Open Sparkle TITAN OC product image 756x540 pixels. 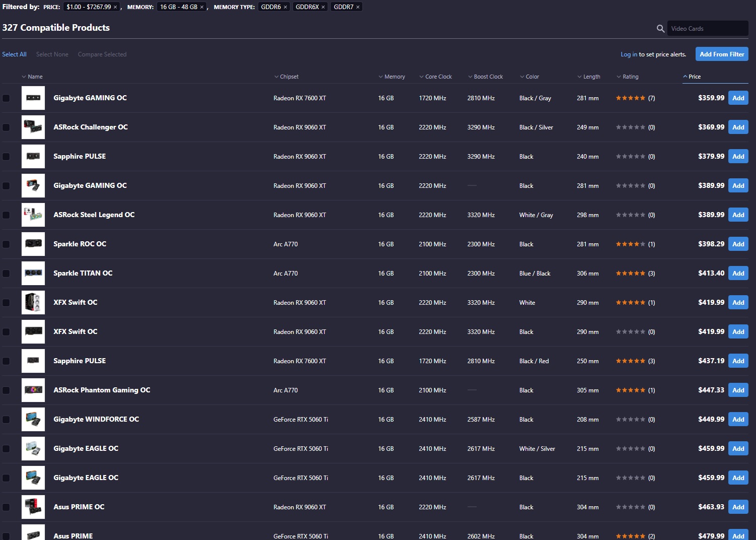pos(33,274)
